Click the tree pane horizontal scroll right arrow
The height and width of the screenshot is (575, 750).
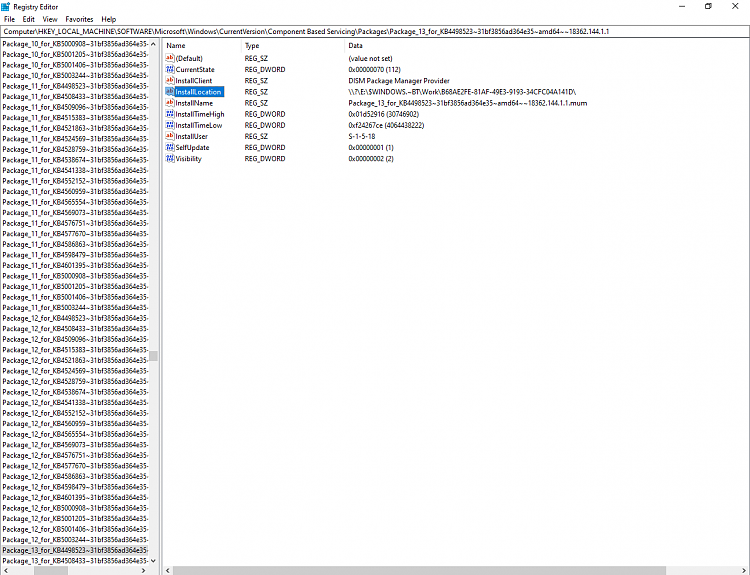click(144, 570)
